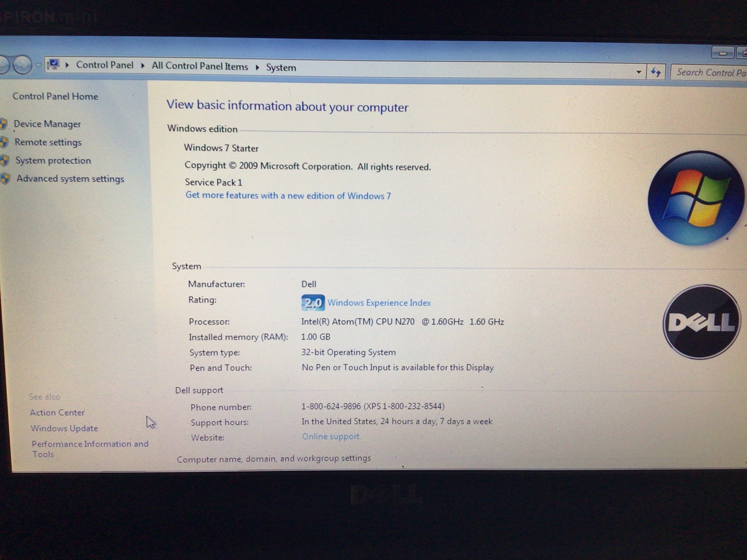Select the Microsoft copyright line
The height and width of the screenshot is (560, 747).
307,166
